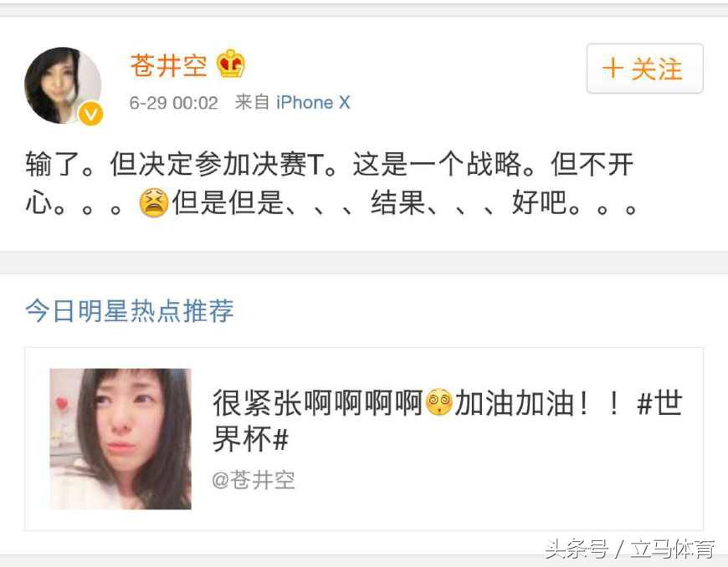Open the #世界杯# hashtag topic

[x=659, y=402]
